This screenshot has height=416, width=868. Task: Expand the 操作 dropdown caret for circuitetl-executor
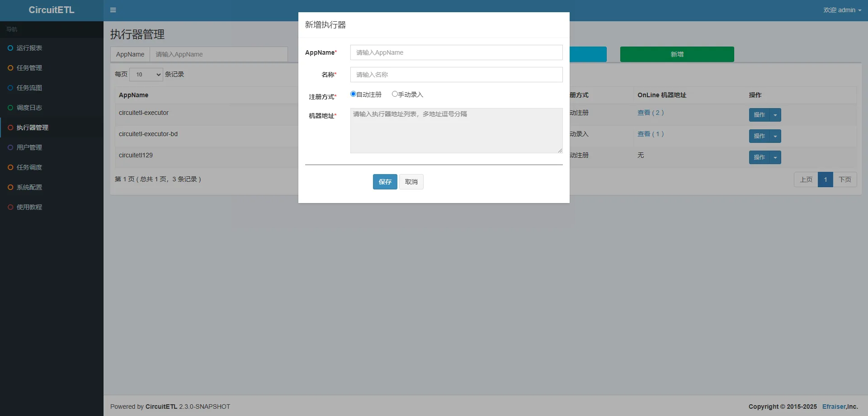pyautogui.click(x=775, y=115)
